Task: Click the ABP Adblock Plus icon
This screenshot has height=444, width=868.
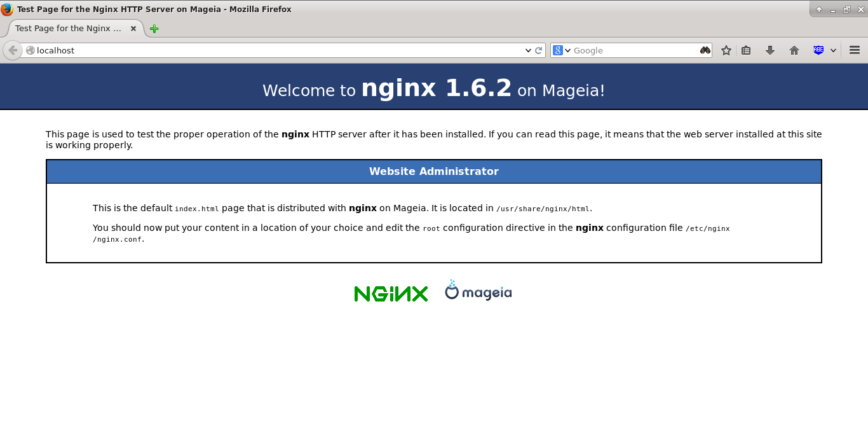Action: click(818, 50)
